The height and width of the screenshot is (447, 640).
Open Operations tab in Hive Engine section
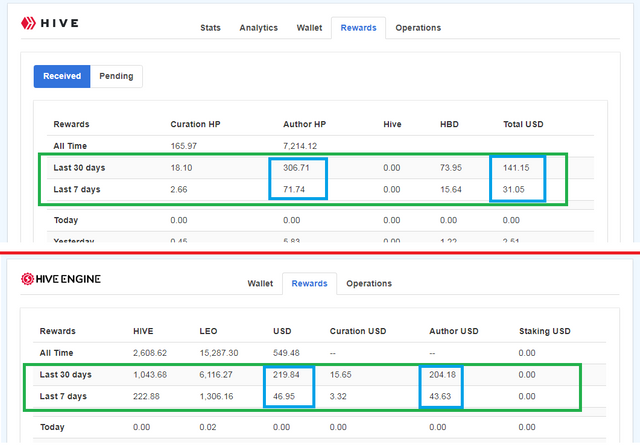pyautogui.click(x=368, y=284)
